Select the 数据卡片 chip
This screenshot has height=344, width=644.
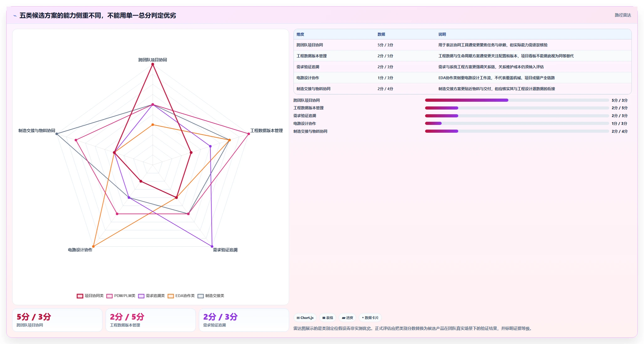(370, 318)
